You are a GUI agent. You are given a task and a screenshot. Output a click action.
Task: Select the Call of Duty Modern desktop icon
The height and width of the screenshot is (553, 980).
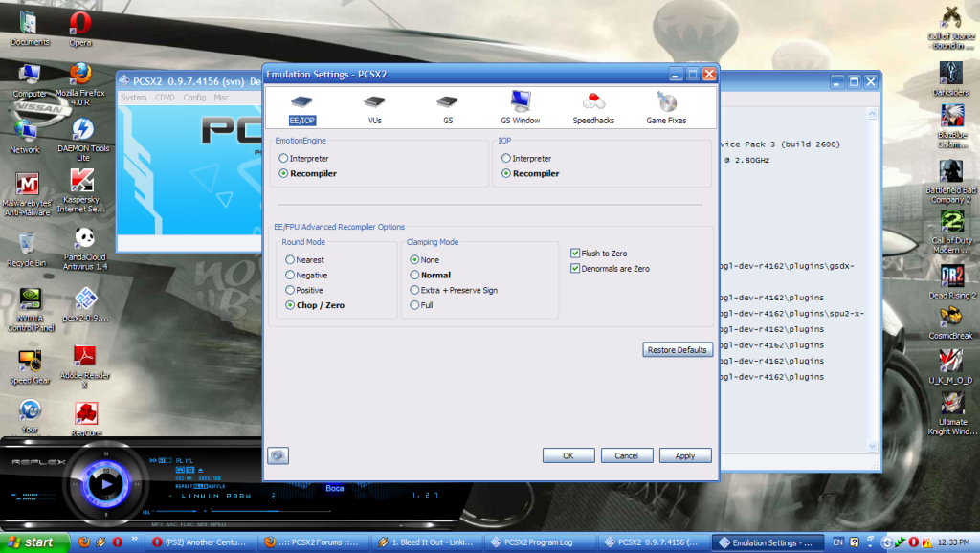pyautogui.click(x=952, y=232)
